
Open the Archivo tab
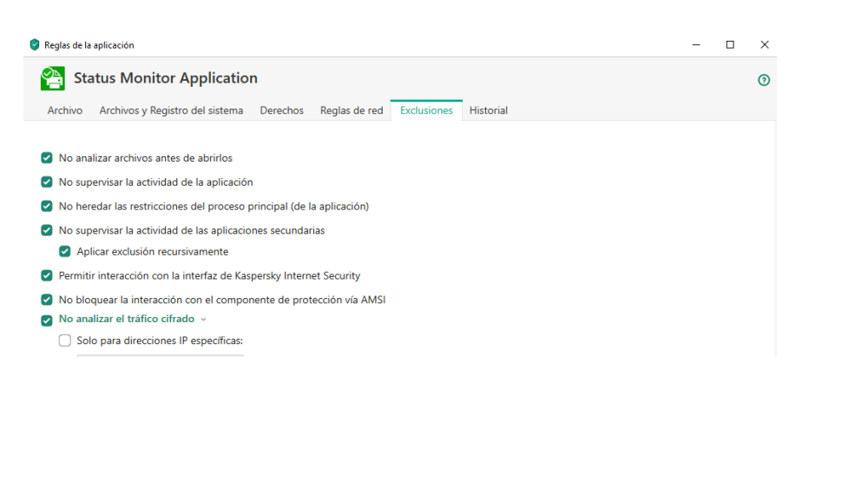click(65, 110)
